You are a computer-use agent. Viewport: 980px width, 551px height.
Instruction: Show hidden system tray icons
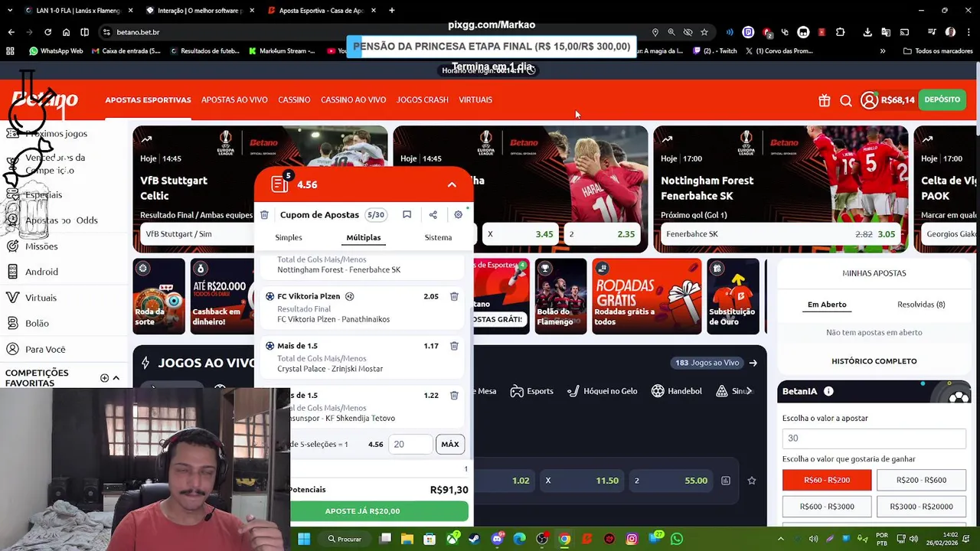coord(780,539)
